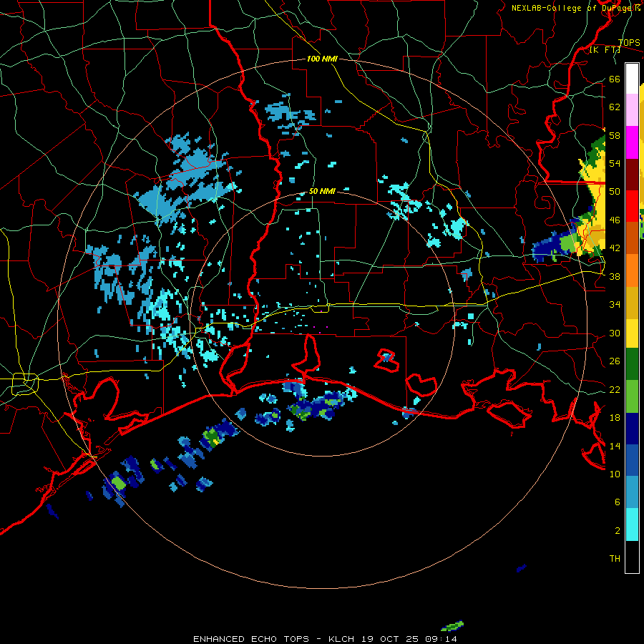Image resolution: width=644 pixels, height=644 pixels.
Task: Click the '09:14' timestamp in the caption
Action: click(x=441, y=639)
